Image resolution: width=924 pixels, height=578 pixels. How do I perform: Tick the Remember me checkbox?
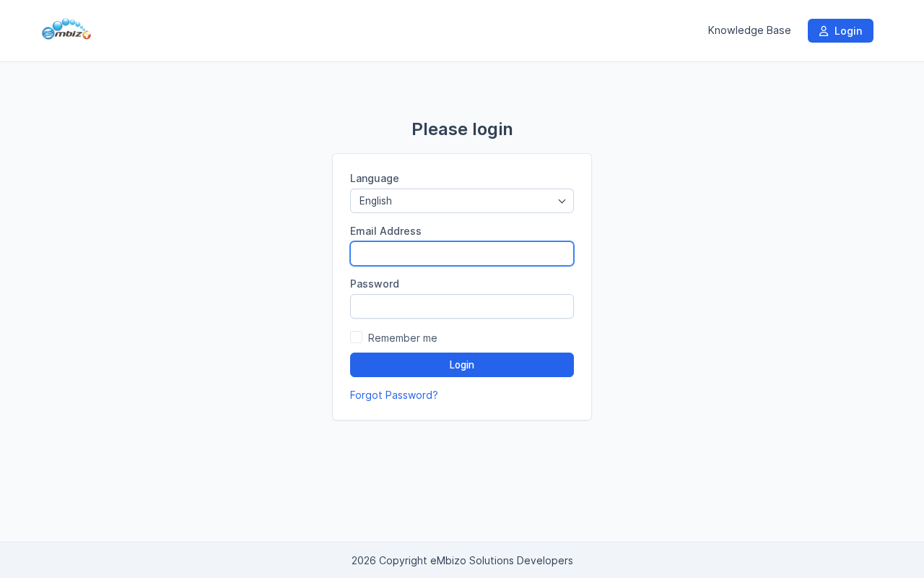356,337
